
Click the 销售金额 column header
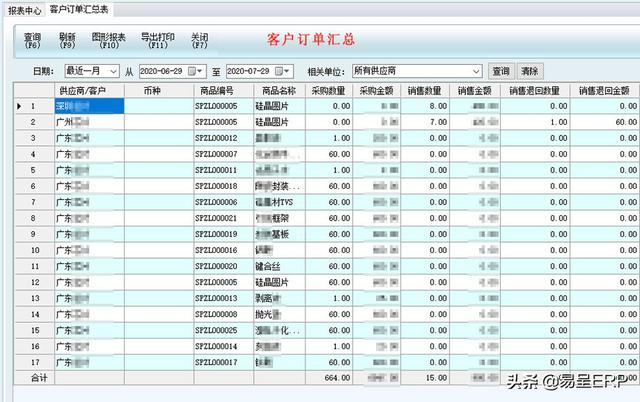476,90
